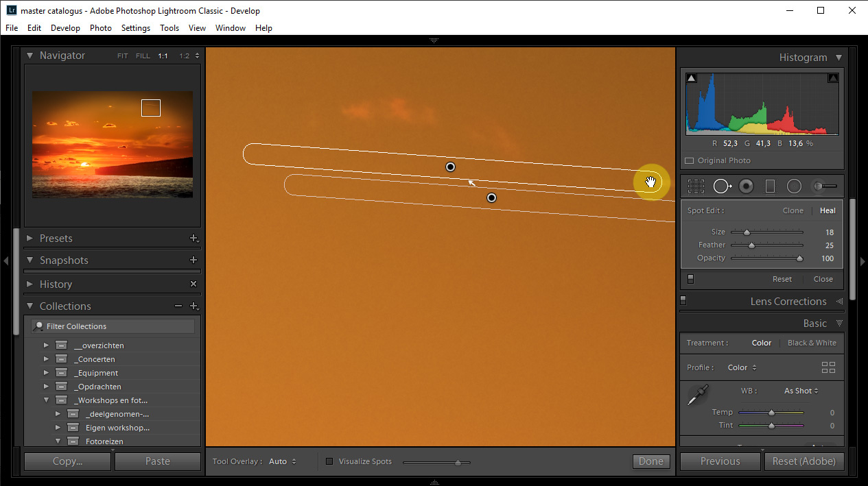Screen dimensions: 868x486
Task: Pick the White Balance Selector eyedropper
Action: pos(698,394)
